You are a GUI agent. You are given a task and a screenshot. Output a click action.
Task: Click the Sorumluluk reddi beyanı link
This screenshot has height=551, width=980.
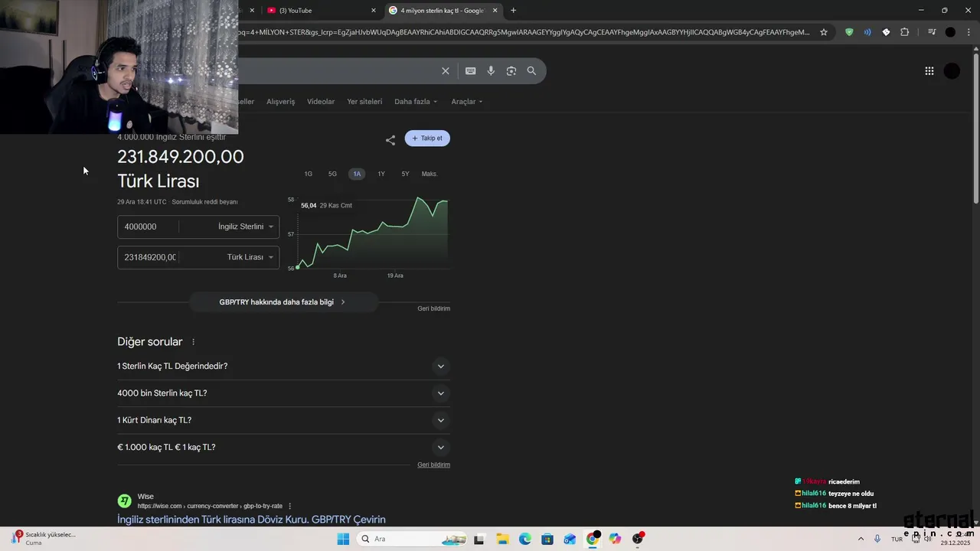coord(204,202)
